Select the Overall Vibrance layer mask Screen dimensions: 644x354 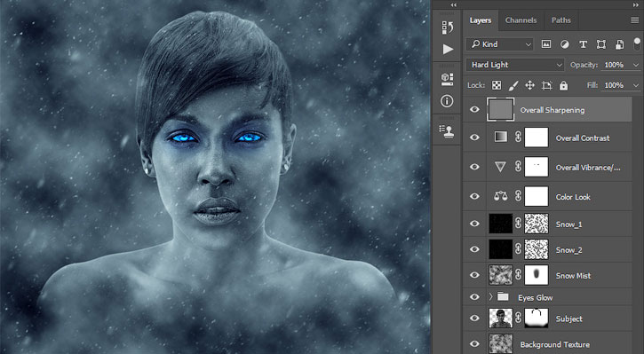coord(537,167)
